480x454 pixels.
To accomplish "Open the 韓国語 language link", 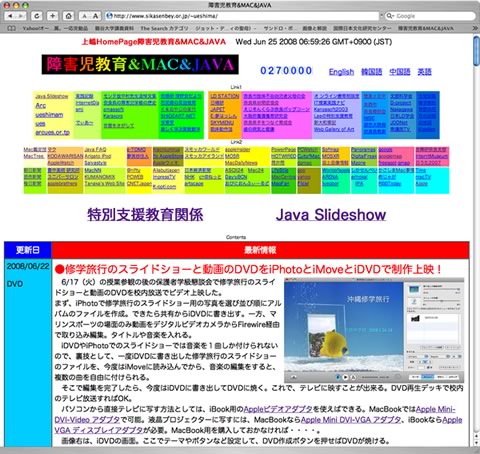I will pyautogui.click(x=371, y=72).
